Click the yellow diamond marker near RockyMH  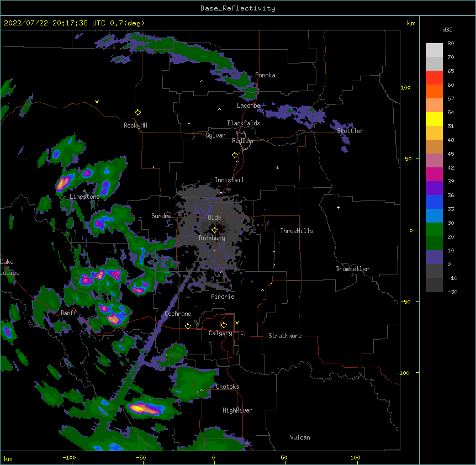pyautogui.click(x=137, y=112)
